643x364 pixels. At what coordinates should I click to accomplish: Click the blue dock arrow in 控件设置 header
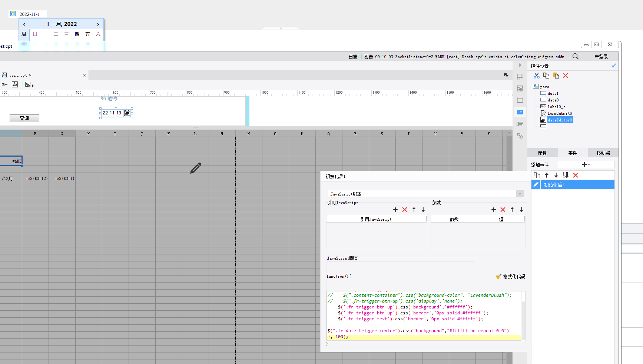(x=614, y=66)
